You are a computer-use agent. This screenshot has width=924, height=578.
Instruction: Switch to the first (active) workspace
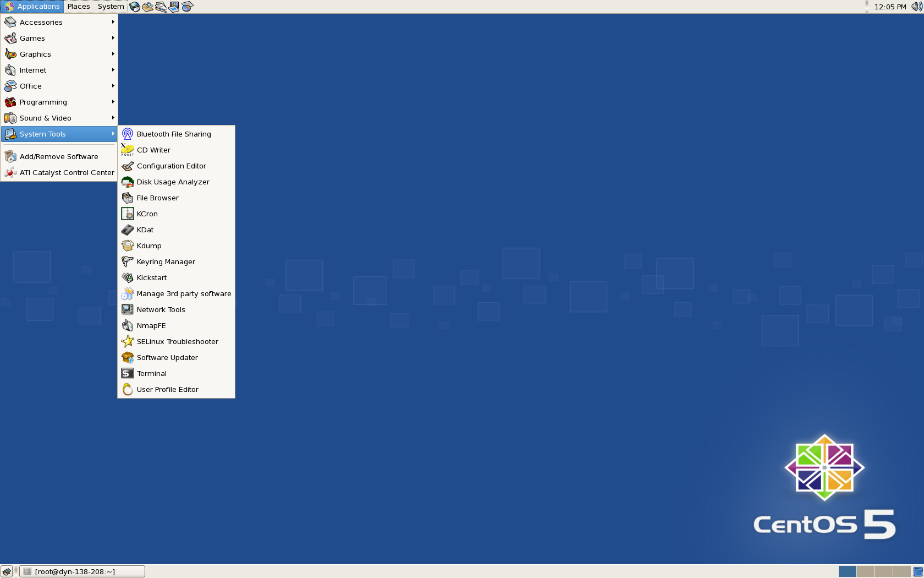(847, 571)
